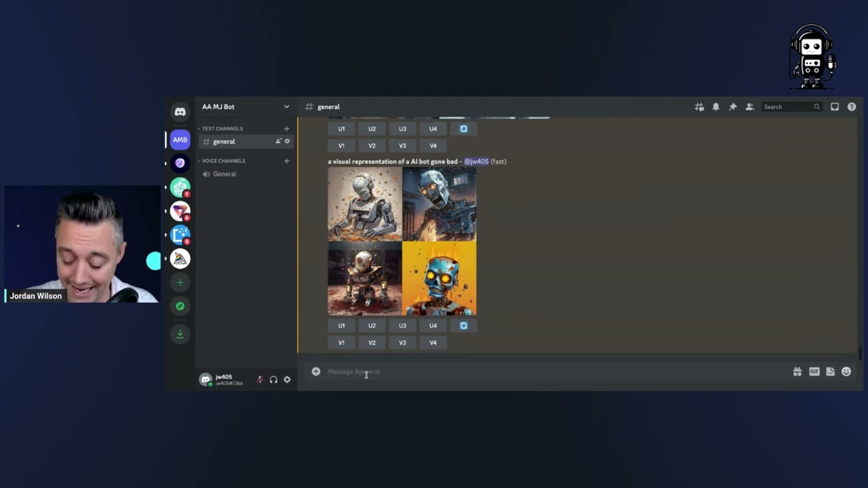Click Download Apps icon

[180, 333]
